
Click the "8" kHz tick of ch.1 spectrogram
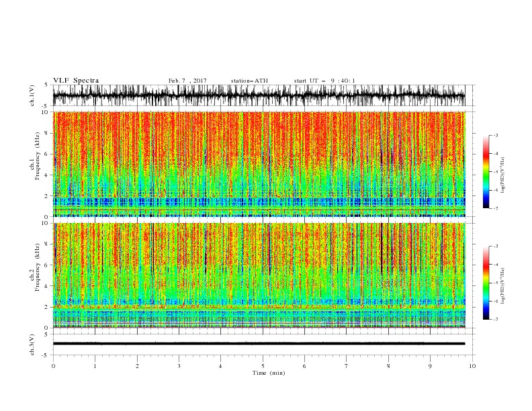[x=46, y=133]
